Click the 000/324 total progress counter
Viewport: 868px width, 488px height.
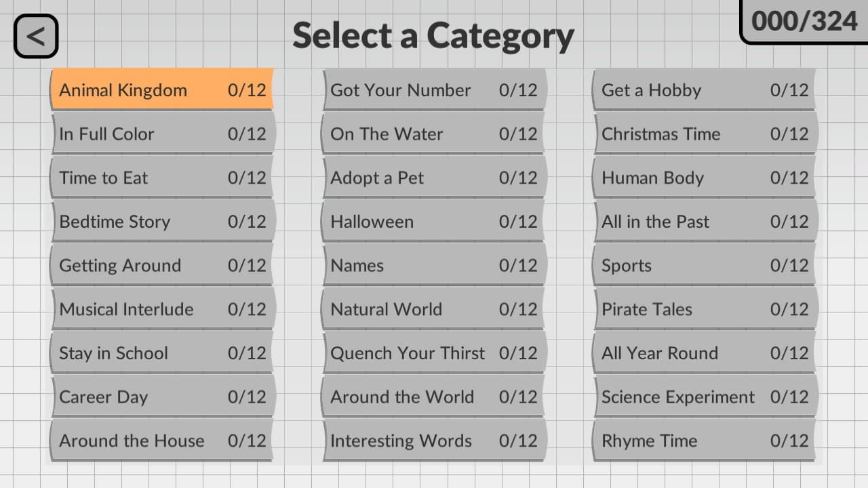click(804, 21)
